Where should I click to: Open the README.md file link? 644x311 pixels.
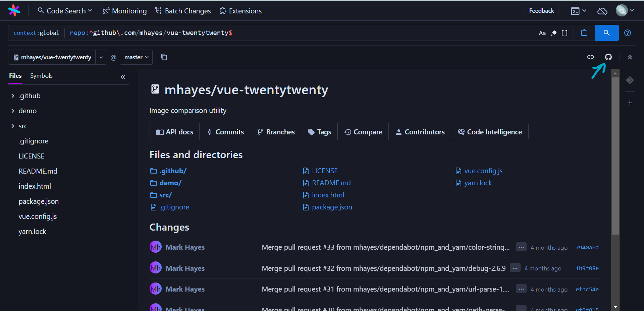point(331,183)
